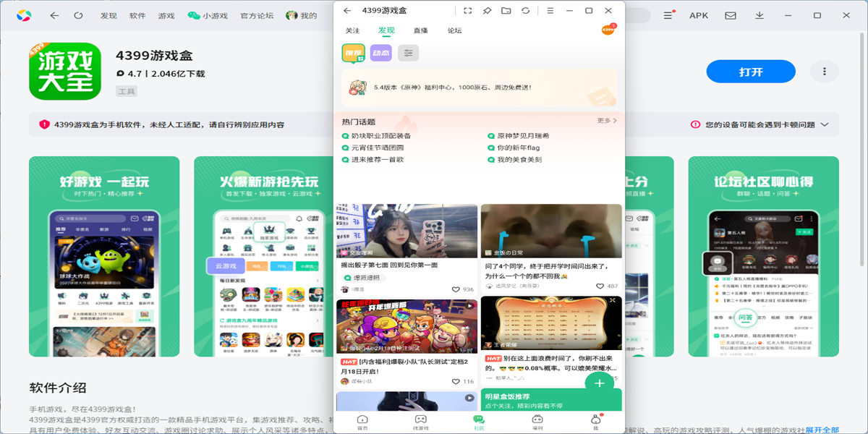Expand the 您的设备可能会遇到卡顿问题 warning
The width and height of the screenshot is (868, 434).
click(824, 124)
